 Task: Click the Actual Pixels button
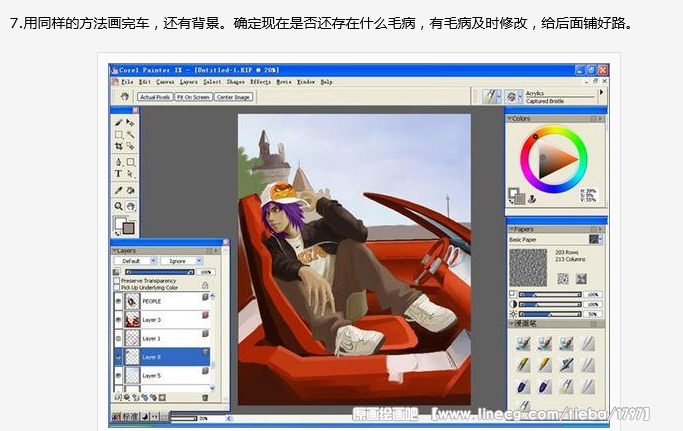155,97
